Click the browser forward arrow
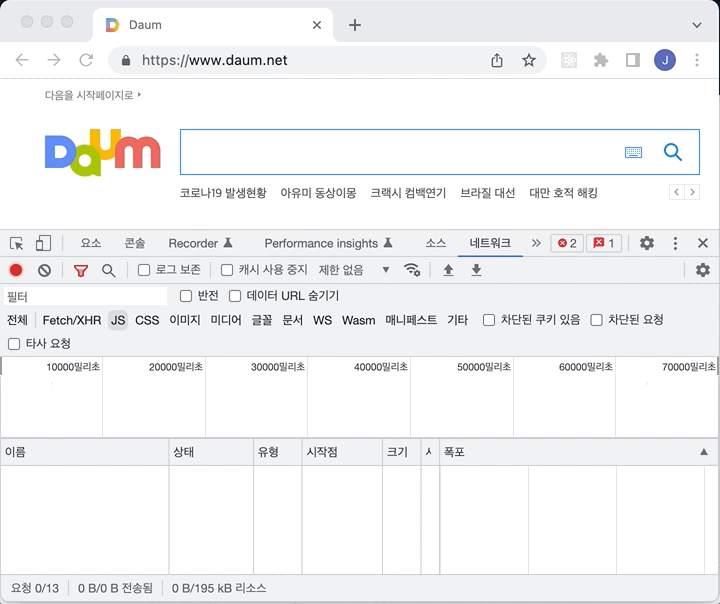 pos(54,60)
